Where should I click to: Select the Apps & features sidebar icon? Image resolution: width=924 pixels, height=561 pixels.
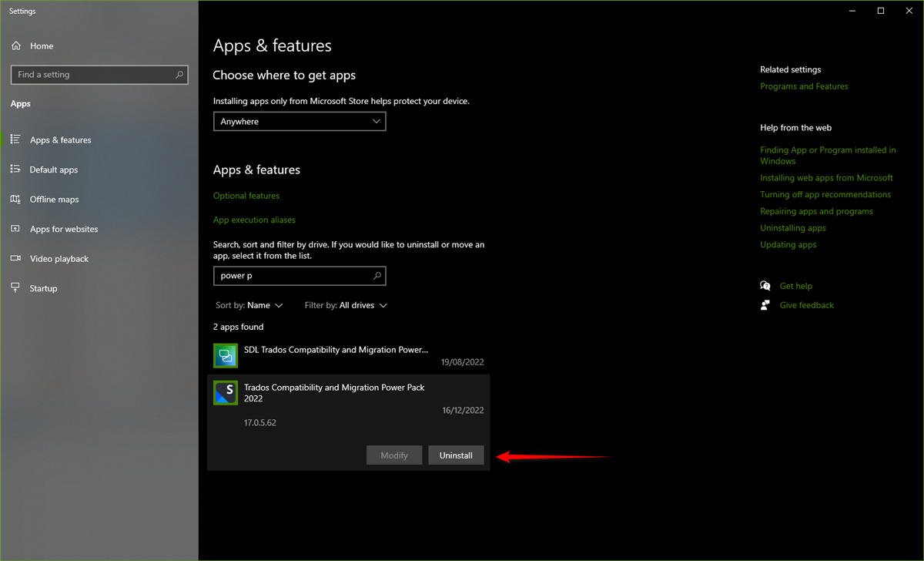(x=17, y=139)
